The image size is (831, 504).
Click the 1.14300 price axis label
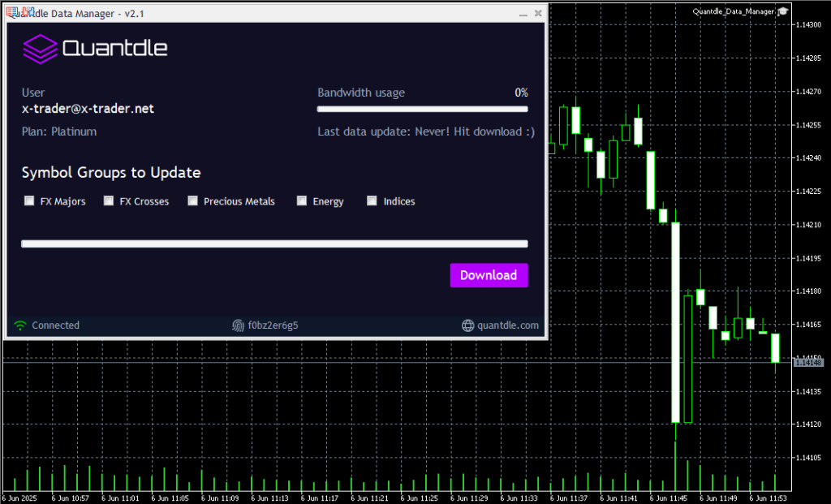(809, 24)
